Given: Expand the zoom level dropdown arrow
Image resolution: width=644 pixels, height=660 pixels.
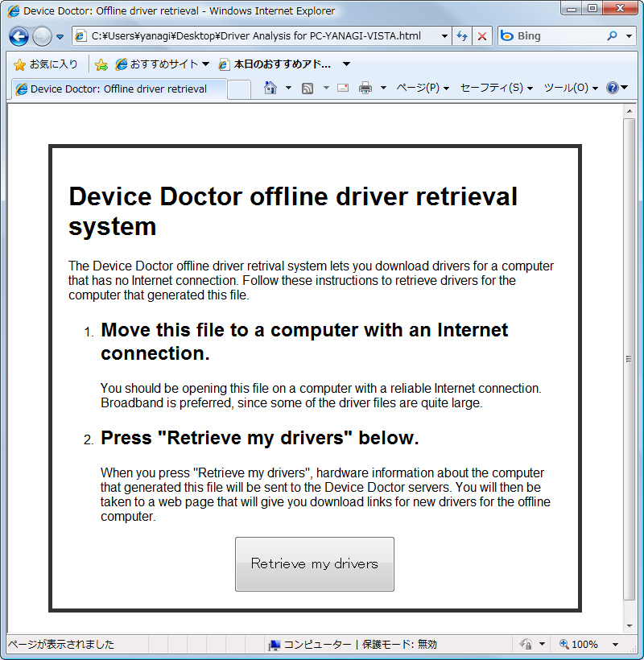Looking at the screenshot, I should (x=615, y=645).
